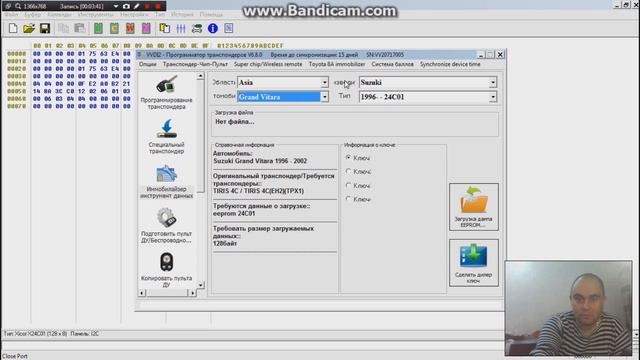Click hex row address 00050
This screenshot has width=640, height=360.
coord(16,91)
